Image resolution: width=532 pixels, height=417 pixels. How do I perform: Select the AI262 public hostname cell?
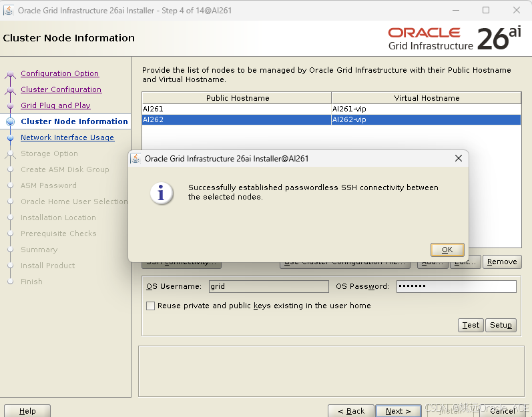[237, 119]
